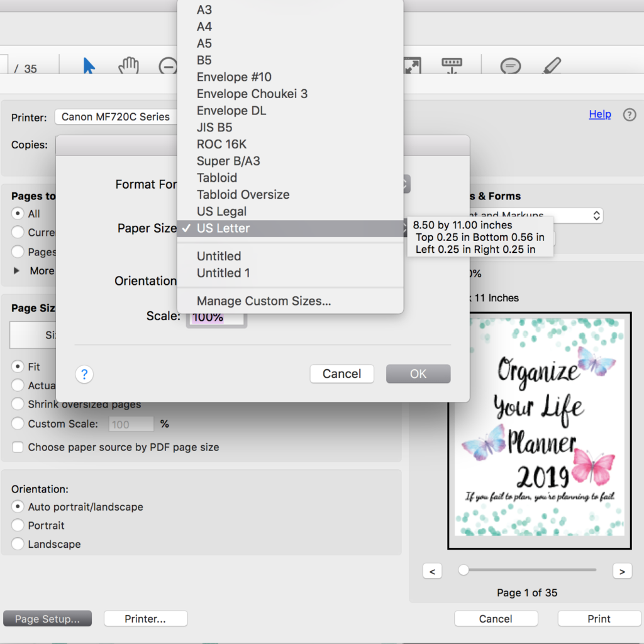
Task: Click the Print button
Action: click(599, 618)
